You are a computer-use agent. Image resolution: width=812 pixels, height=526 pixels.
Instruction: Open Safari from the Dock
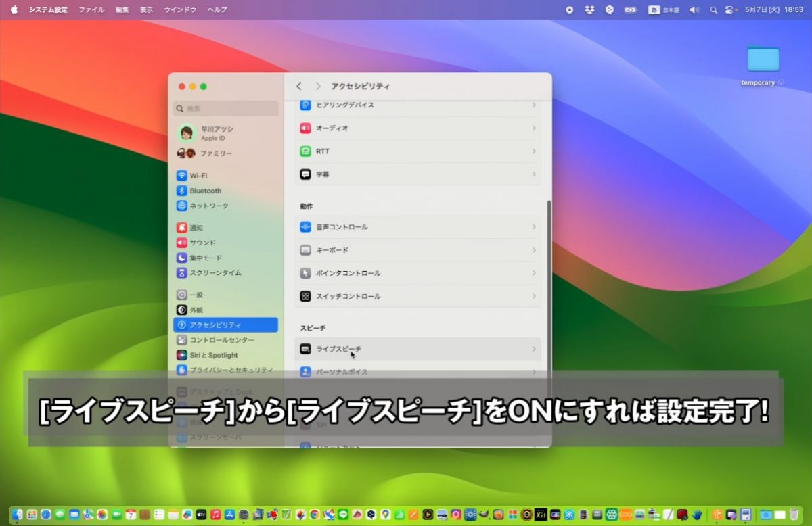coord(46,515)
